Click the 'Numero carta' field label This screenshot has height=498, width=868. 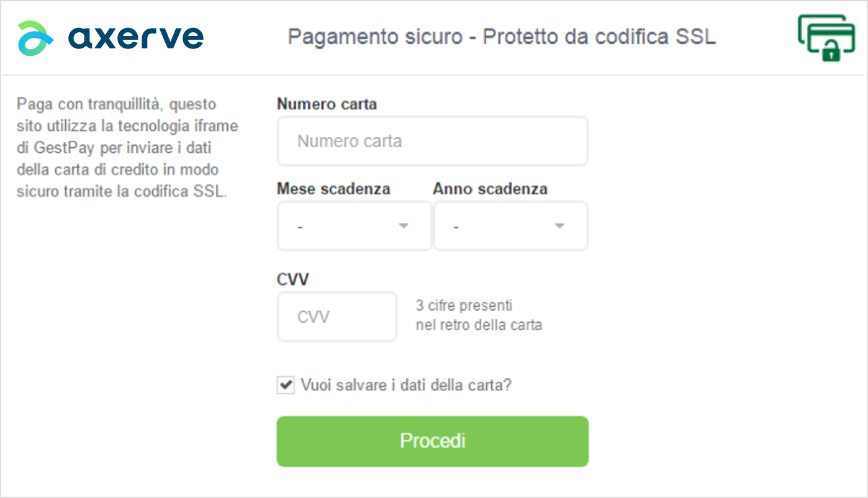tap(327, 104)
